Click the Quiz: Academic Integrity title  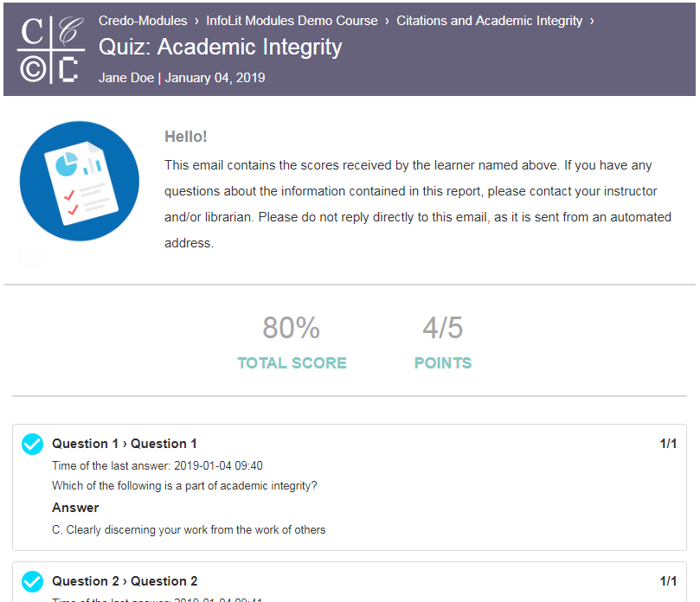220,48
